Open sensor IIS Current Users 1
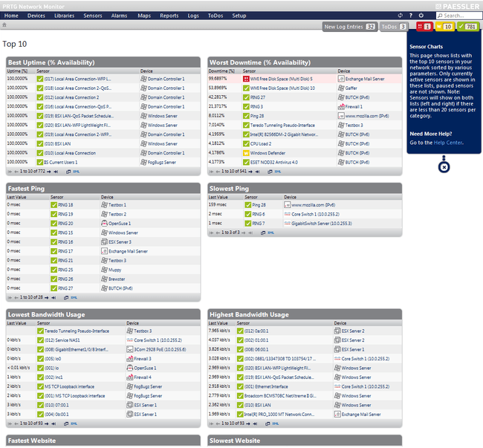This screenshot has height=448, width=483. coord(61,162)
